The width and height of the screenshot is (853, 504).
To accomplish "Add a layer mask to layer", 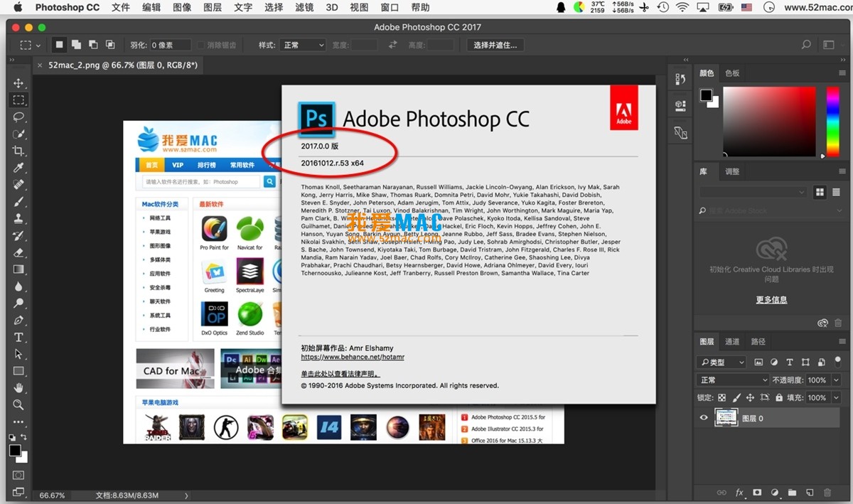I will [x=757, y=493].
